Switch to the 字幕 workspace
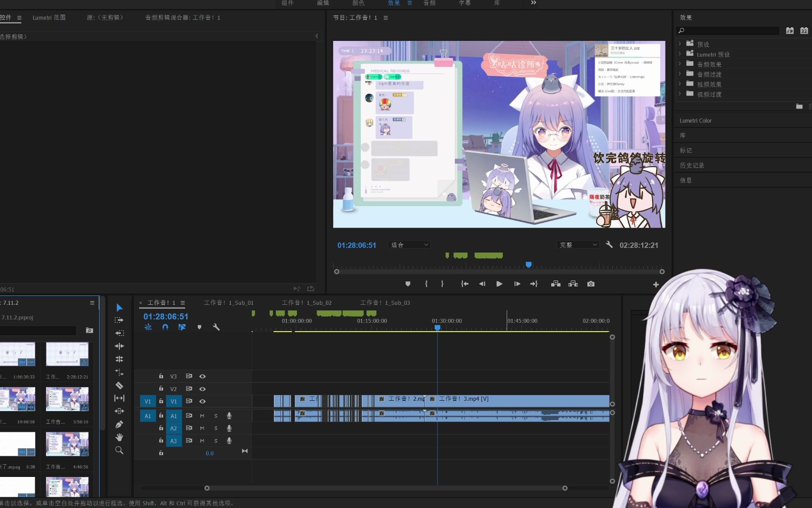 point(465,3)
